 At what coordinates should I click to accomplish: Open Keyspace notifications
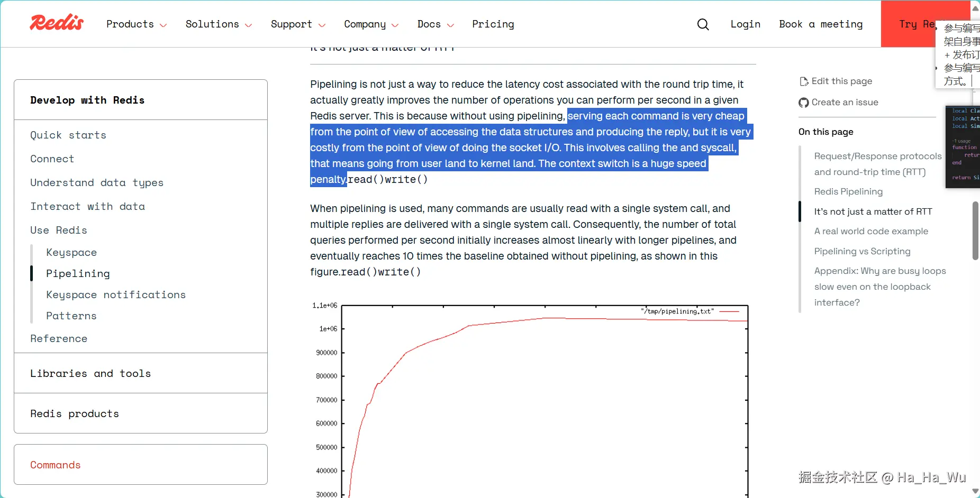coord(116,294)
